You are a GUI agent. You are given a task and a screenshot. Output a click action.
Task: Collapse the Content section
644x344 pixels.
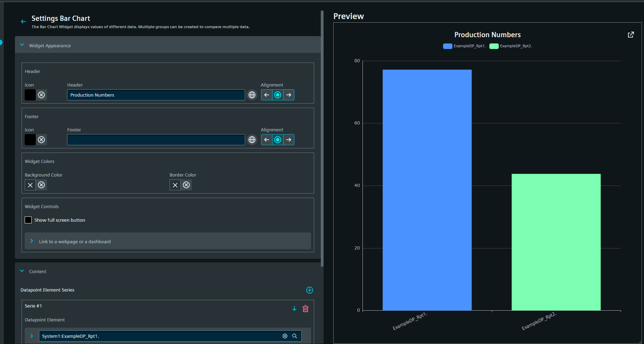[22, 271]
